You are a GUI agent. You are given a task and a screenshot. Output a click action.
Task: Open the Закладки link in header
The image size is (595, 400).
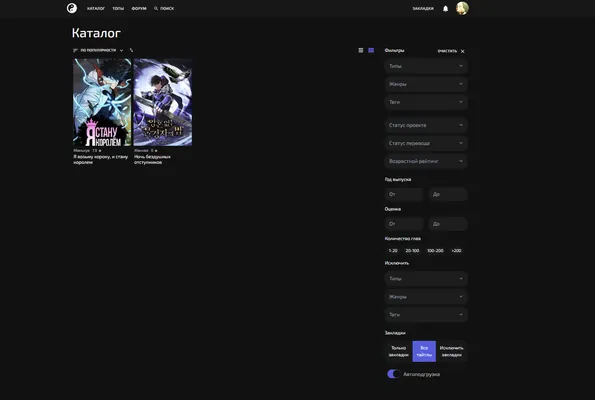click(423, 8)
